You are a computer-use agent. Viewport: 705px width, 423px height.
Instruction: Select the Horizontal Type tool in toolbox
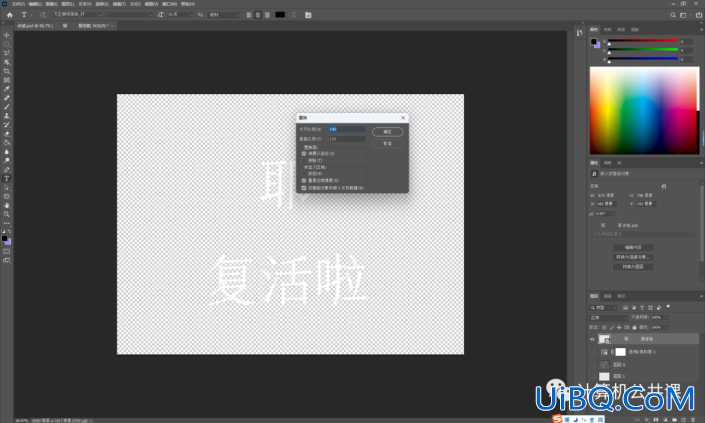7,179
